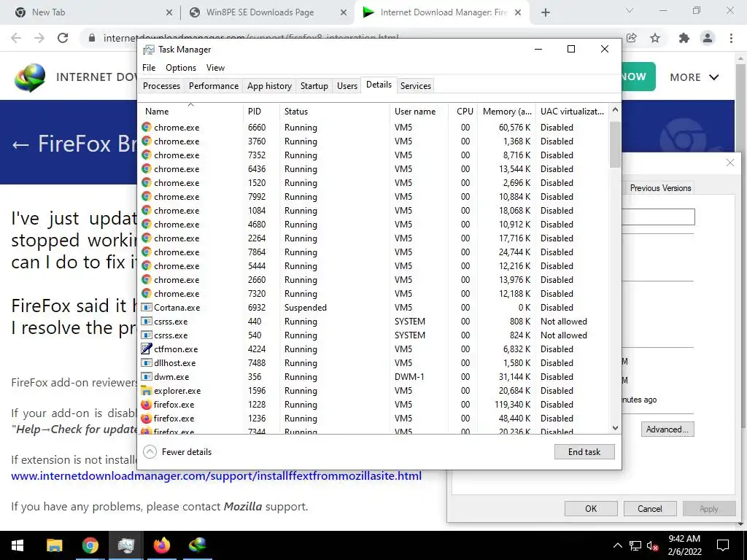Select chrome.exe row with PID 7320

(374, 294)
